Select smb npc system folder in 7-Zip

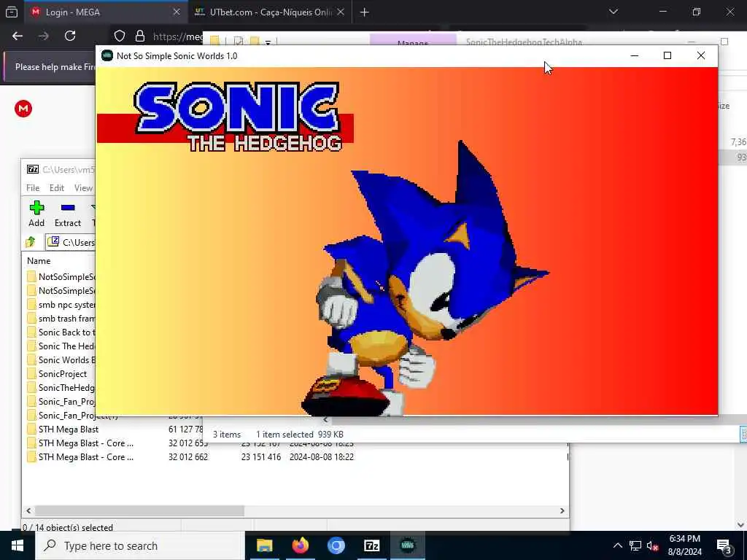click(61, 304)
